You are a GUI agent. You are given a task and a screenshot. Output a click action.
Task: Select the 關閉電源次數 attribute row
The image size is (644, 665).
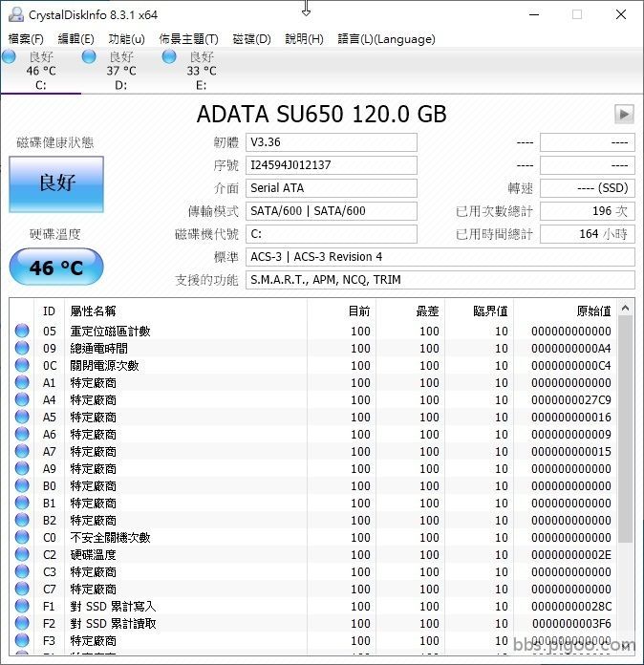[x=313, y=365]
